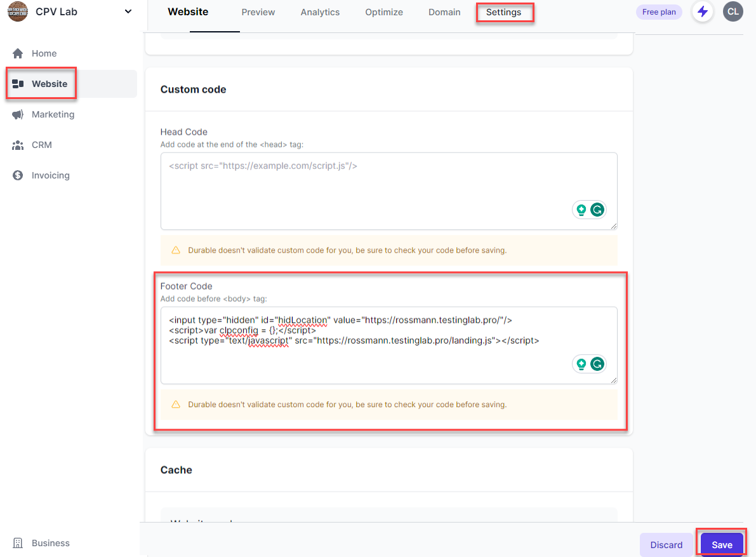Click the Business building icon
The height and width of the screenshot is (557, 756).
(x=18, y=543)
